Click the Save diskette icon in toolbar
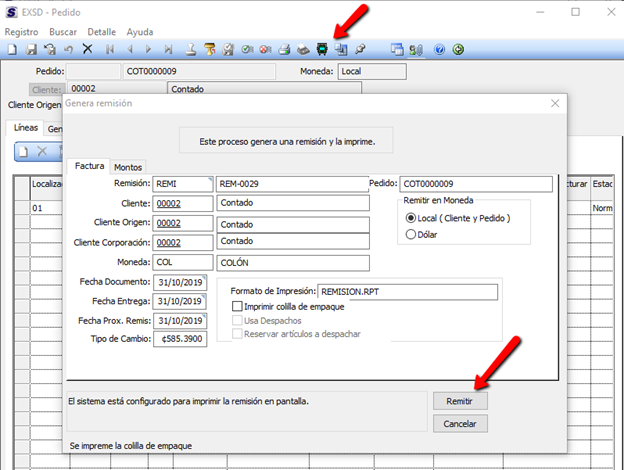Viewport: 624px width, 470px height. coord(31,49)
